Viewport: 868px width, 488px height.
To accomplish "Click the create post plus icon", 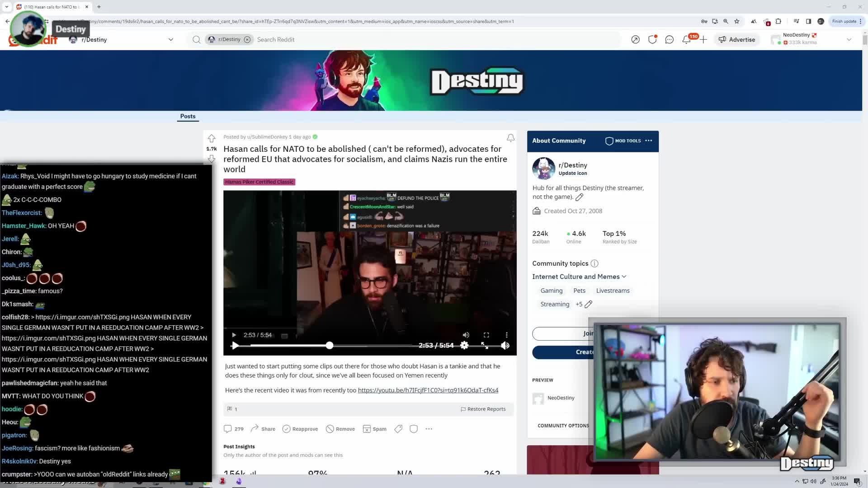I will point(703,40).
